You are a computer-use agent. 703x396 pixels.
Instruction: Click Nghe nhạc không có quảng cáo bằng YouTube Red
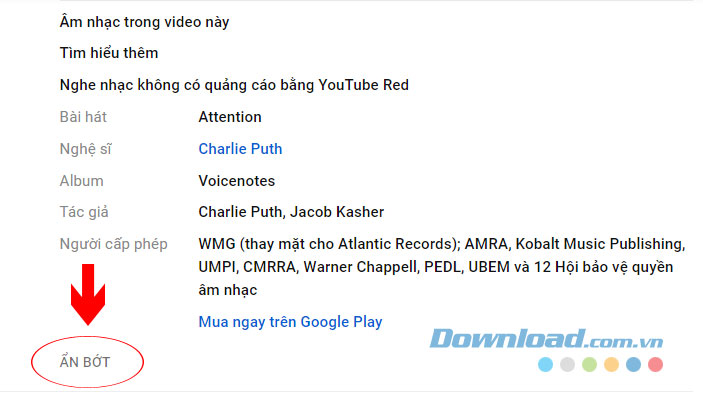(x=234, y=85)
